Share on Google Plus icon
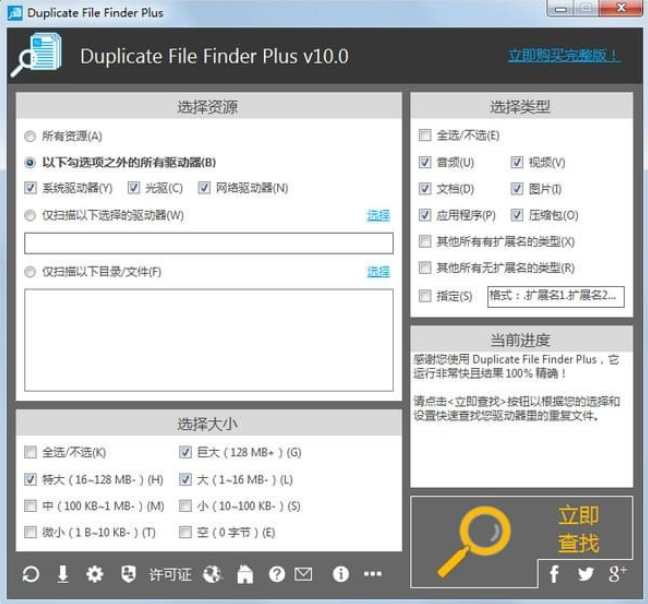The width and height of the screenshot is (648, 604). [x=617, y=574]
